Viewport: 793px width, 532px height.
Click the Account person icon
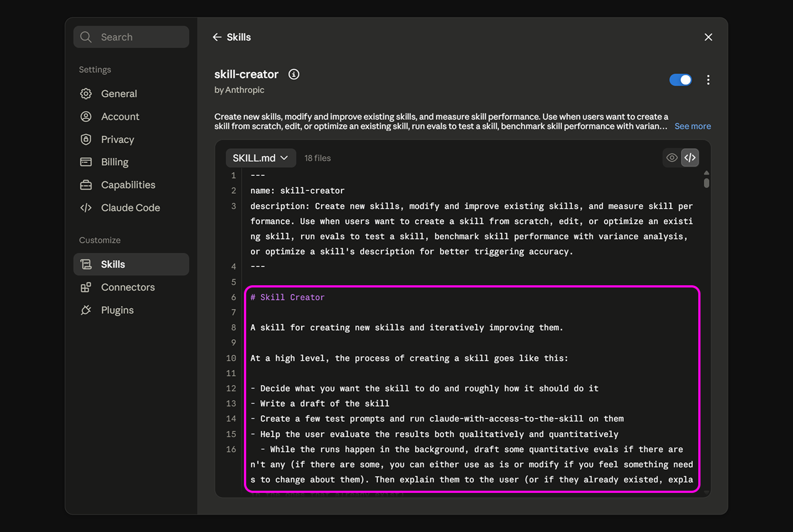coord(86,117)
